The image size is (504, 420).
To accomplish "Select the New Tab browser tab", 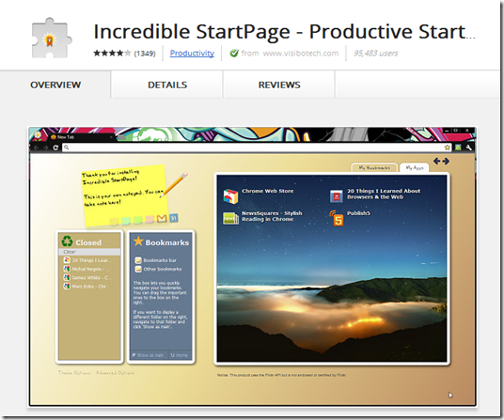I will 82,137.
